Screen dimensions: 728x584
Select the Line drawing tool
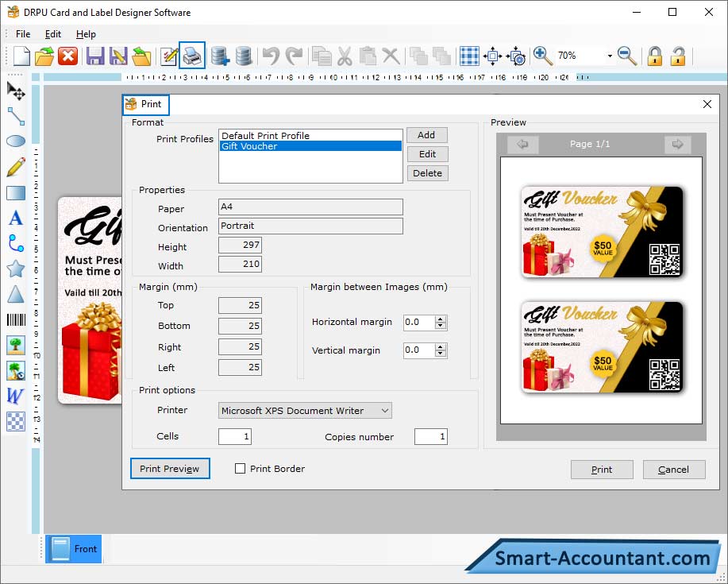click(x=16, y=116)
